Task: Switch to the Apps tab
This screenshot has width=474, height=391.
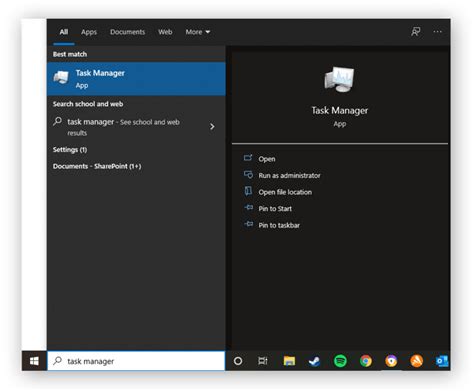Action: [x=89, y=32]
